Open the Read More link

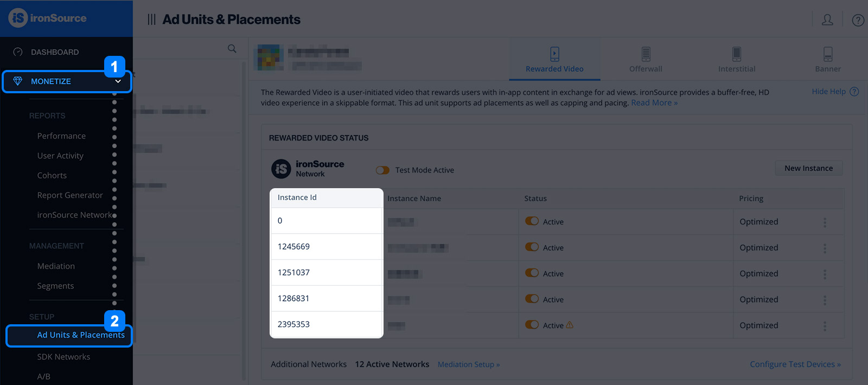(654, 103)
